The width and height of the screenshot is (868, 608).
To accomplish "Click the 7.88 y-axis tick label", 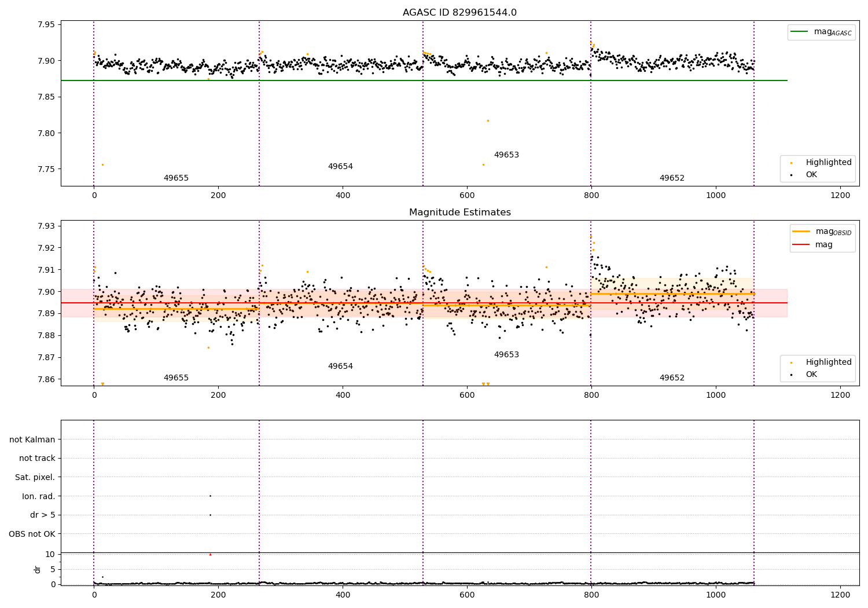I will click(x=46, y=336).
